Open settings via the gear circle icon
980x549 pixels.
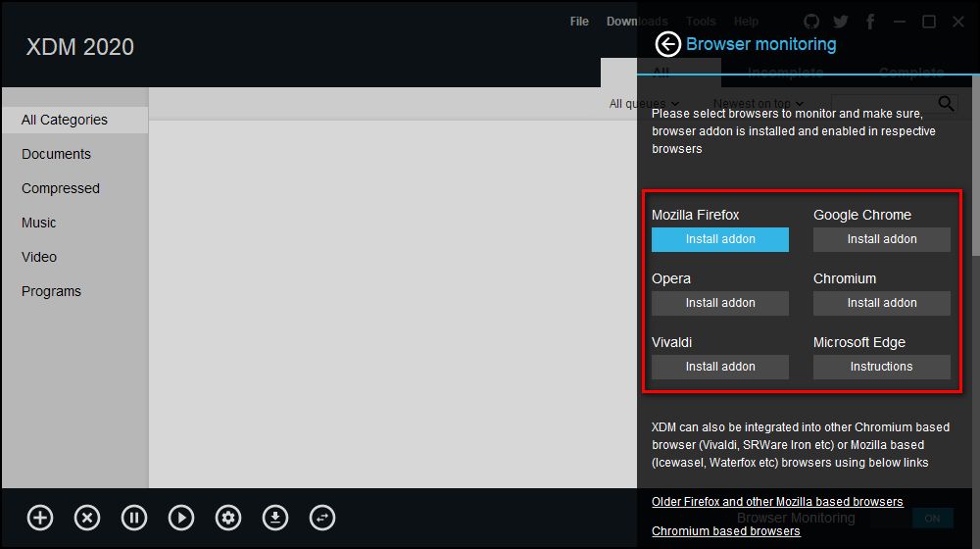[x=228, y=518]
